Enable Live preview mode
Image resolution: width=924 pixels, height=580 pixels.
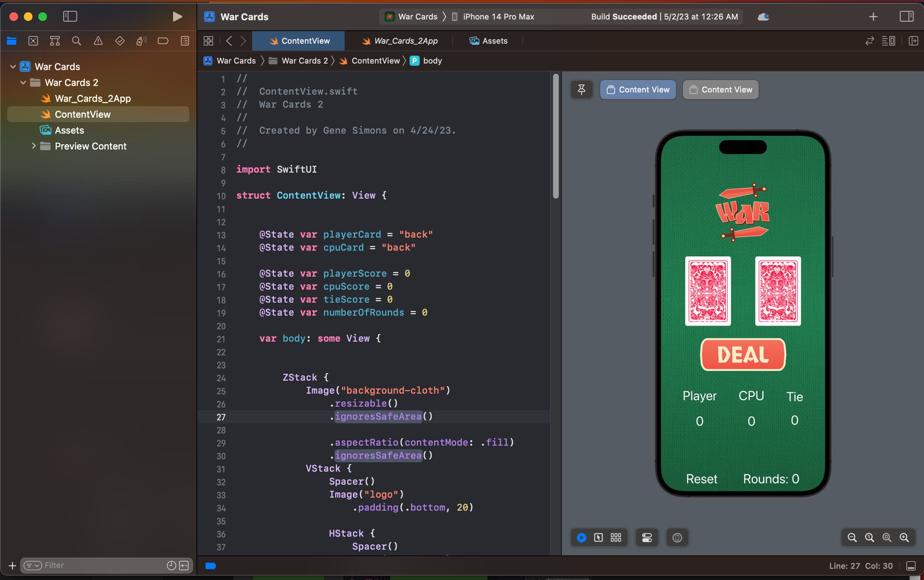(581, 538)
